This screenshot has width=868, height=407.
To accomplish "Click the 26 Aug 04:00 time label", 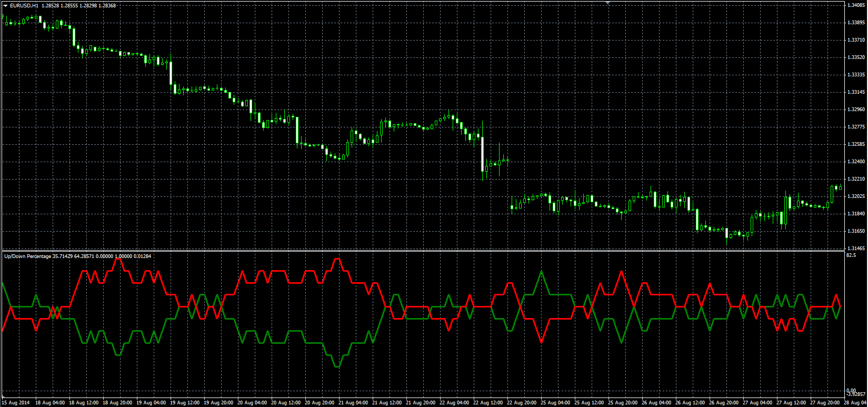I will pyautogui.click(x=656, y=403).
